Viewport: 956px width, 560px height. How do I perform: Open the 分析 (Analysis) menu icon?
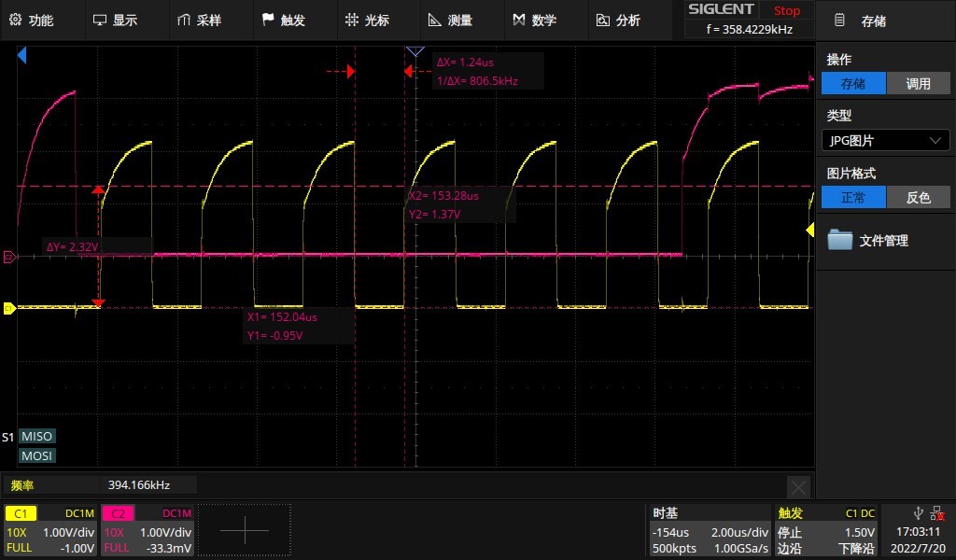point(621,19)
